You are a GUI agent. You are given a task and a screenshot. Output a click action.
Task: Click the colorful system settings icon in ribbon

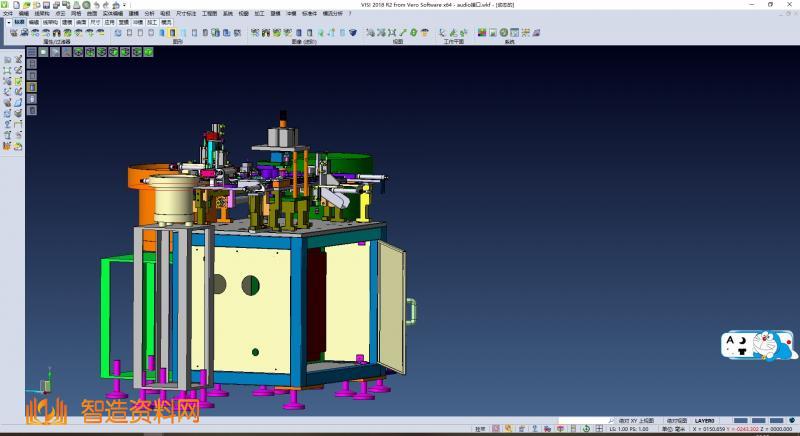tap(482, 32)
